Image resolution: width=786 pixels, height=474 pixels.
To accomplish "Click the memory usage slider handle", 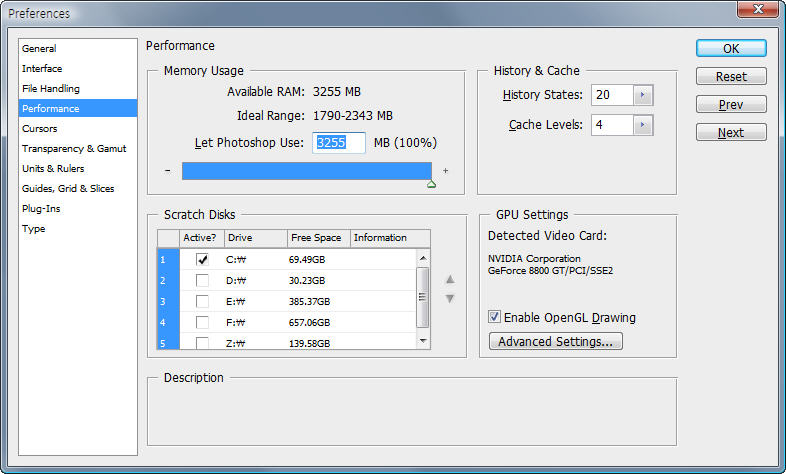I will coord(431,183).
